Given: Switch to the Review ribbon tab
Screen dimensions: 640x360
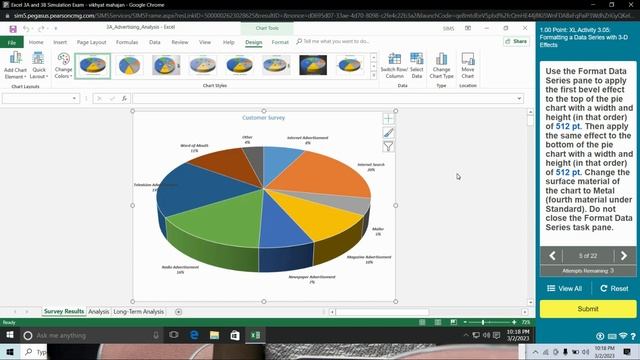Looking at the screenshot, I should coord(180,42).
